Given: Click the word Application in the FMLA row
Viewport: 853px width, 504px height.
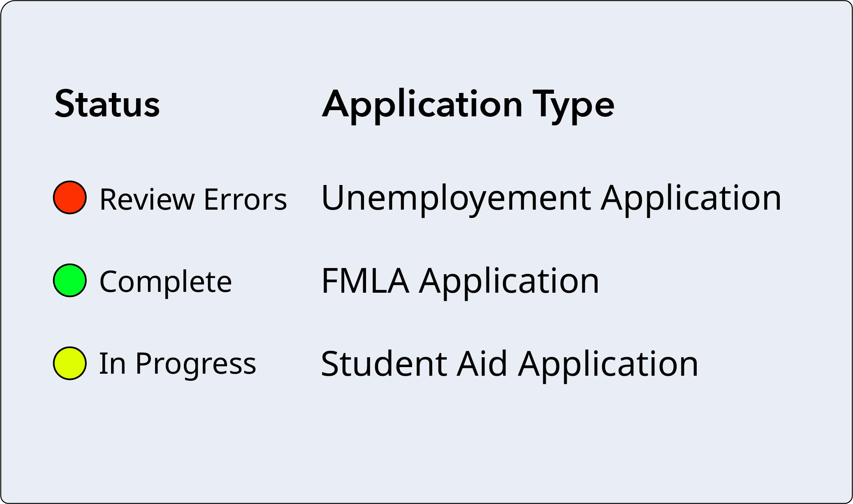Looking at the screenshot, I should point(509,281).
